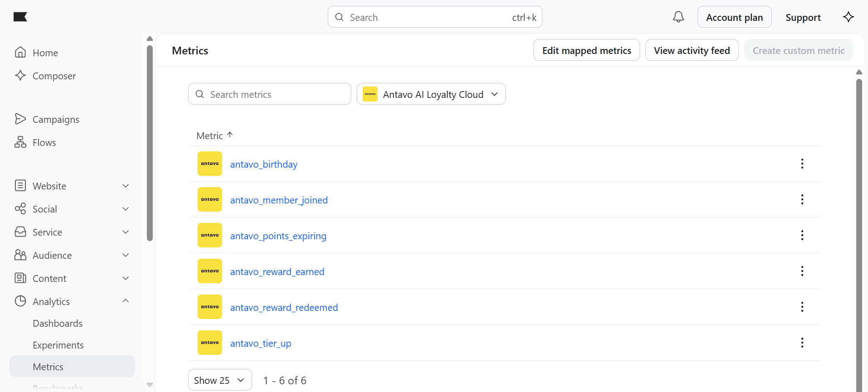Open Campaigns in the sidebar
Viewport: 868px width, 392px height.
tap(56, 120)
